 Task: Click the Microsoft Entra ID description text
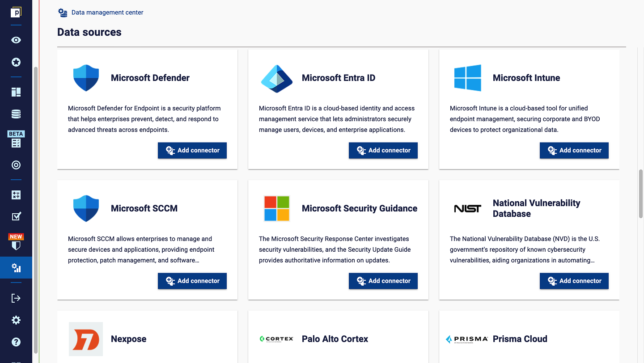[337, 119]
